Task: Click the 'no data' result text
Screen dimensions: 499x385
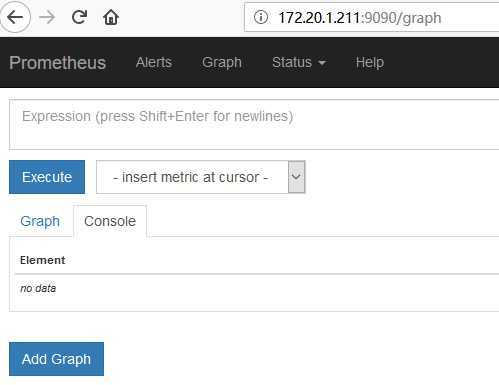Action: click(x=38, y=288)
